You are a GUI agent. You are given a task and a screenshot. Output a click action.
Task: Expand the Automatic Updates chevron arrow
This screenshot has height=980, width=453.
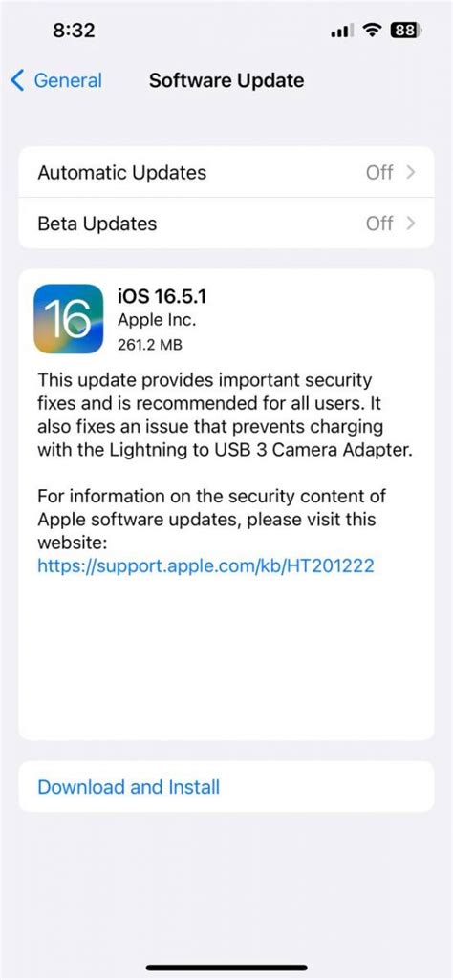410,172
